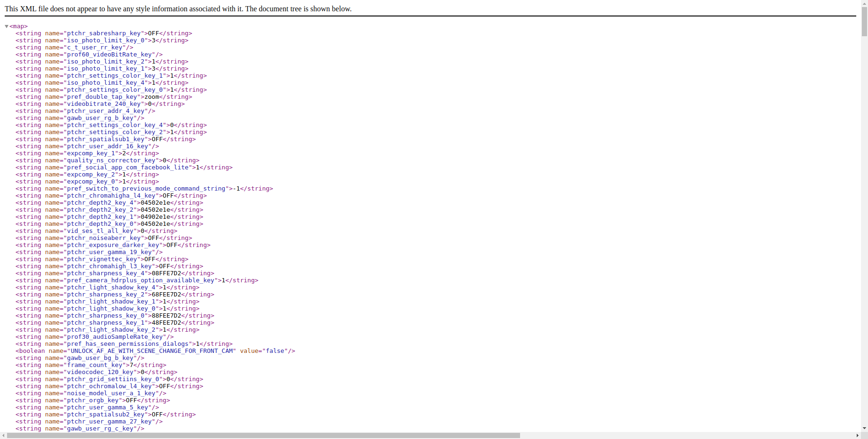Select the iso_photo_limit_key_4 line

click(102, 83)
